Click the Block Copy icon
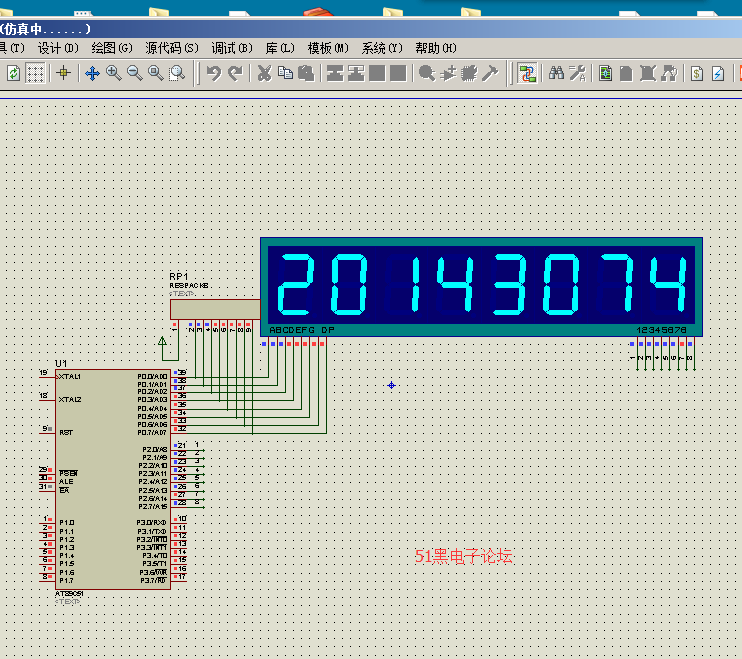The height and width of the screenshot is (659, 742). pos(335,73)
